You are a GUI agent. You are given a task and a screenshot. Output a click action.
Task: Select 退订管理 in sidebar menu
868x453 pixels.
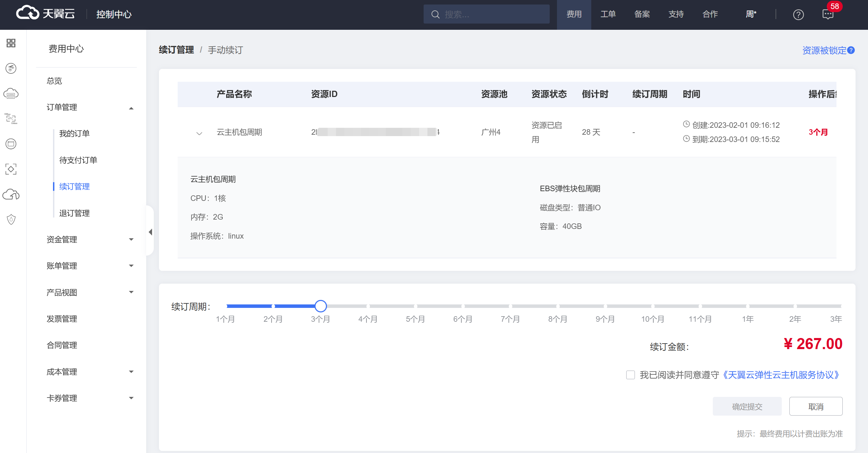(74, 213)
